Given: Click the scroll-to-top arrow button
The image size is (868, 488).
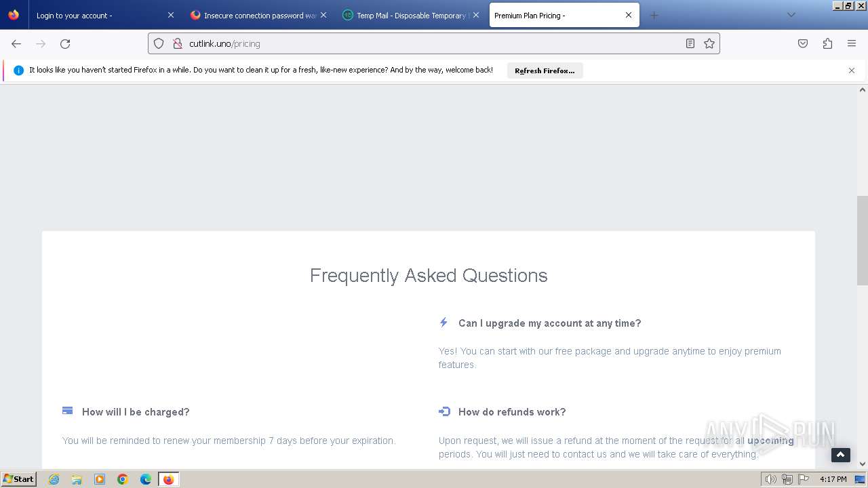Looking at the screenshot, I should pos(841,455).
